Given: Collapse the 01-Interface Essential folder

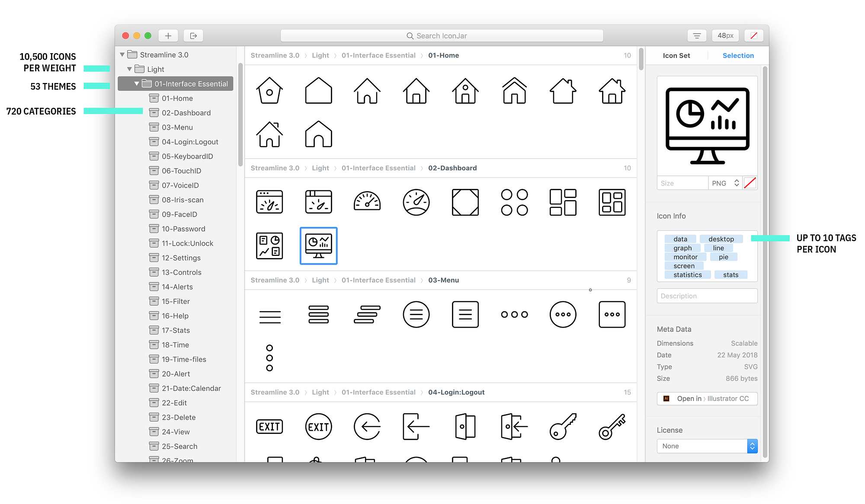Looking at the screenshot, I should coord(137,84).
